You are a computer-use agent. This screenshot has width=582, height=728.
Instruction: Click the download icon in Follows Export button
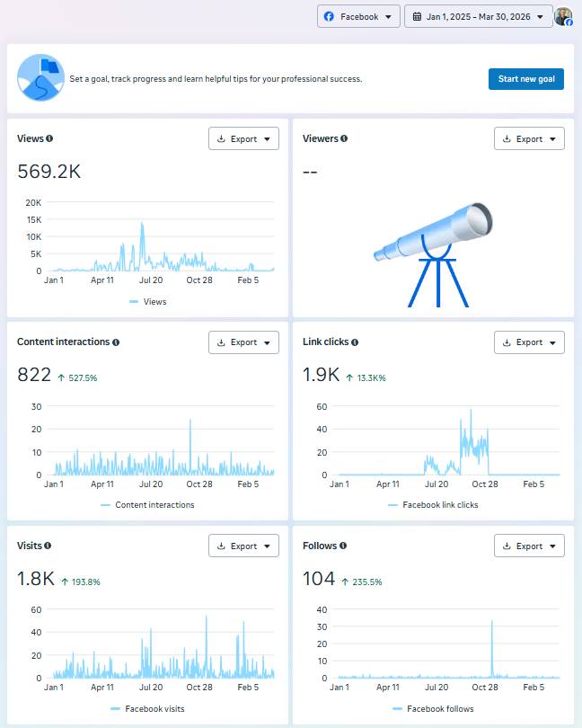(x=507, y=546)
